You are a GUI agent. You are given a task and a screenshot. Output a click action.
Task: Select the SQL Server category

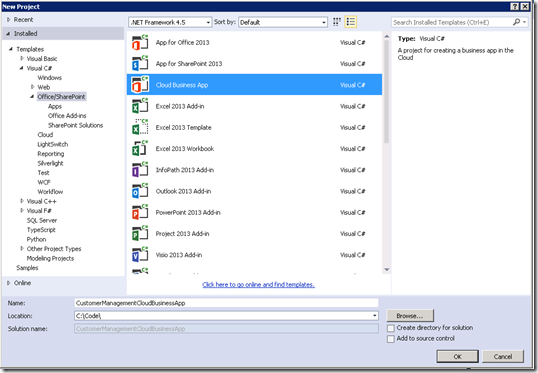click(42, 220)
